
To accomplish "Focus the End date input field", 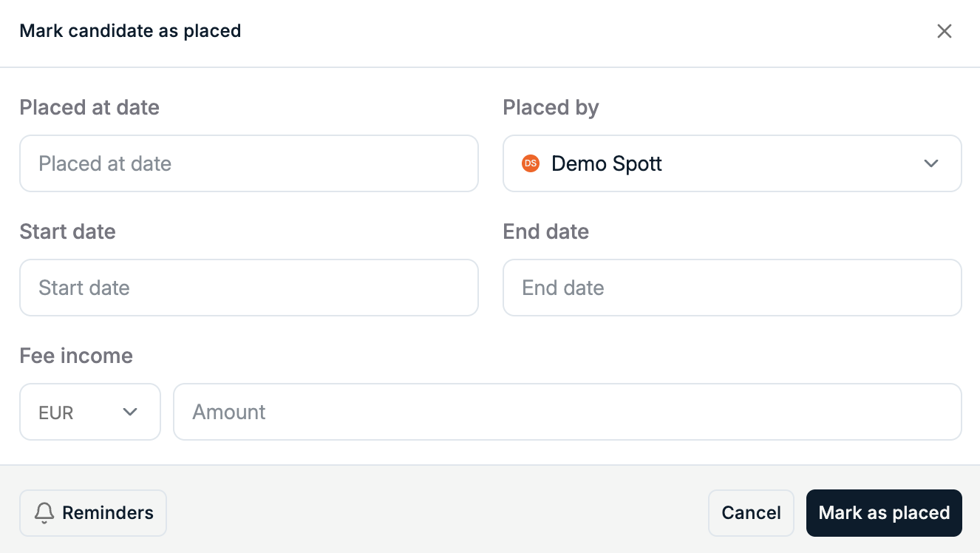I will pos(732,288).
